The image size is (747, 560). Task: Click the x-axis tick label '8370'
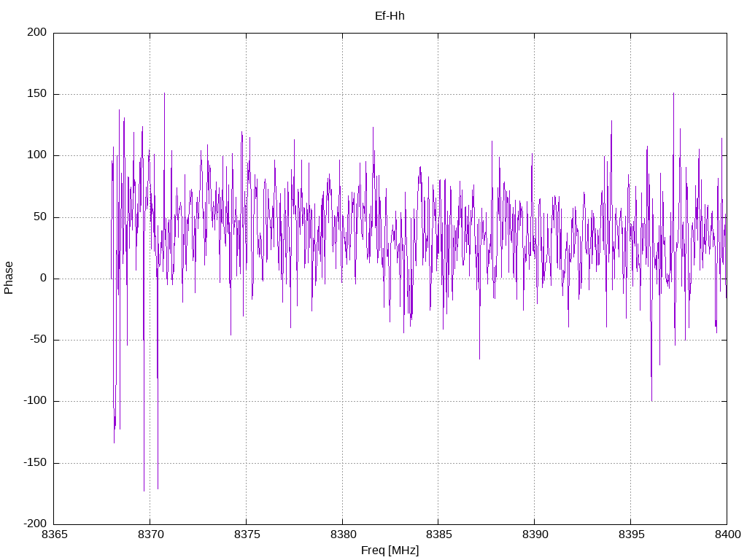[x=150, y=534]
